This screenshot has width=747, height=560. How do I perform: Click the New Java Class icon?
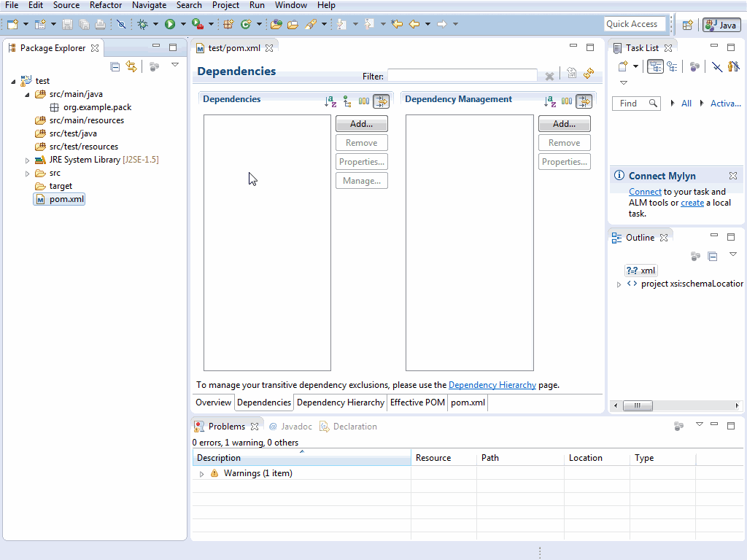pos(246,24)
